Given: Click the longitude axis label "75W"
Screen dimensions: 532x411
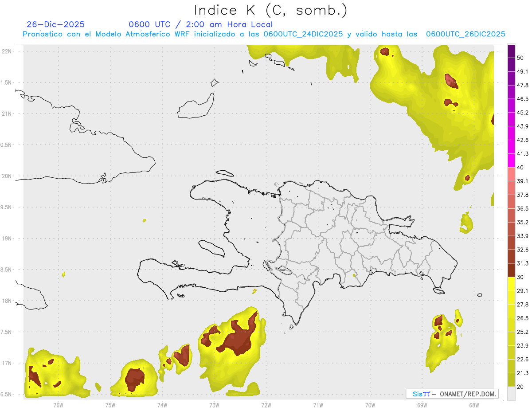Looking at the screenshot, I should pyautogui.click(x=110, y=405).
